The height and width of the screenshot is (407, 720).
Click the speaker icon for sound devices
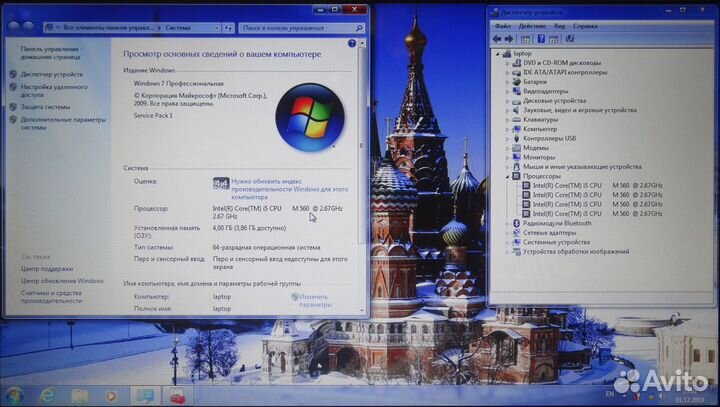click(x=516, y=110)
